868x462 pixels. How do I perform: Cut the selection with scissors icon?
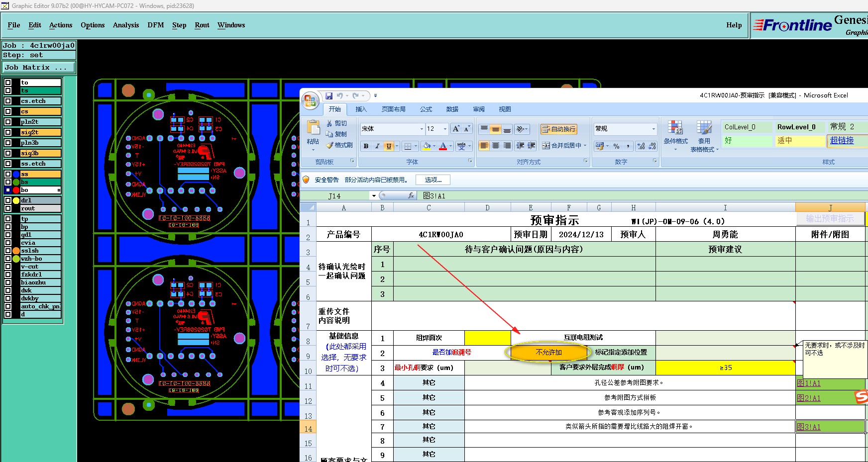(x=329, y=123)
